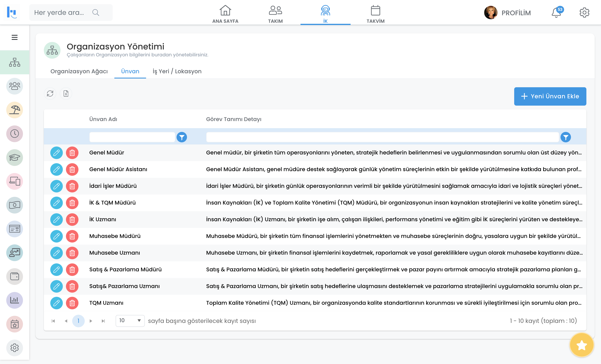Switch to İş Yeri / Lokasyon tab
Screen dimensions: 601x364
pos(177,71)
